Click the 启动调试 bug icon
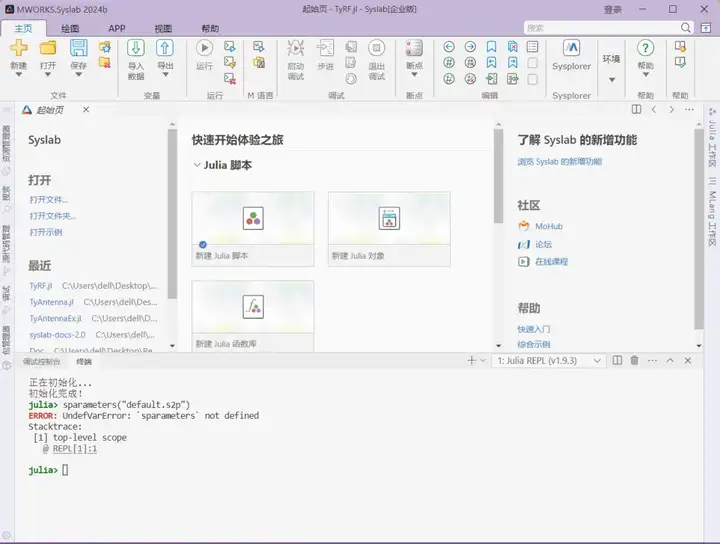Viewport: 720px width, 544px height. [296, 48]
